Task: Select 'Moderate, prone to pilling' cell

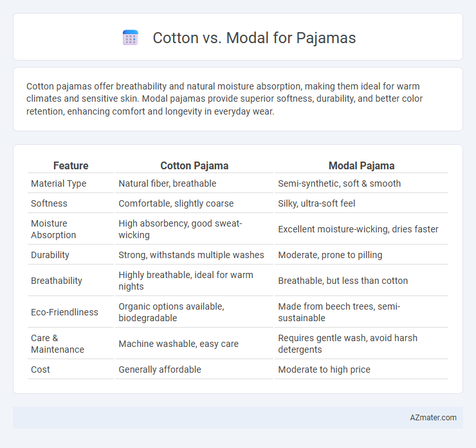Action: 330,255
